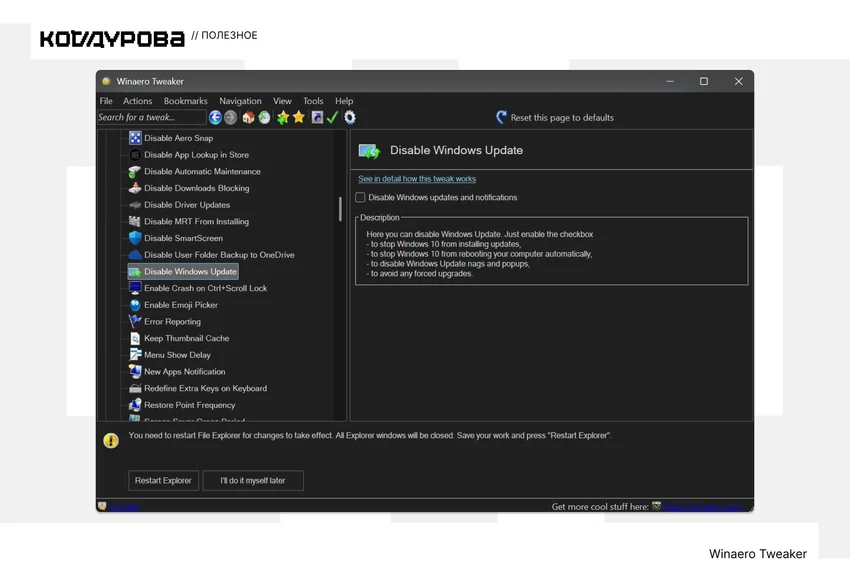Select 'Keep Thumbnail Cache' entry
The width and height of the screenshot is (850, 582).
tap(186, 338)
